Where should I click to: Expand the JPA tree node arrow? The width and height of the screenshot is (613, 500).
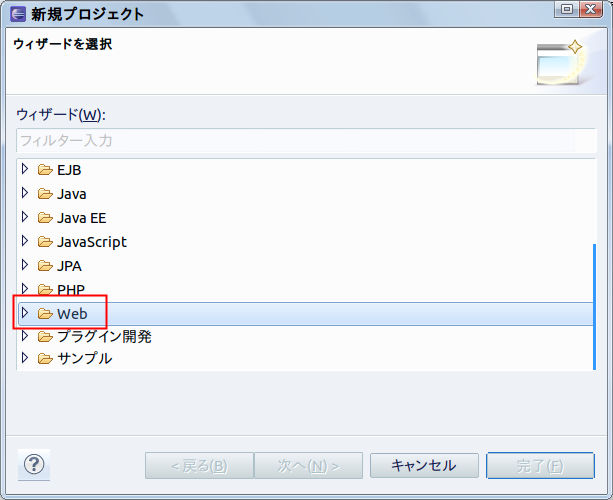[x=25, y=265]
